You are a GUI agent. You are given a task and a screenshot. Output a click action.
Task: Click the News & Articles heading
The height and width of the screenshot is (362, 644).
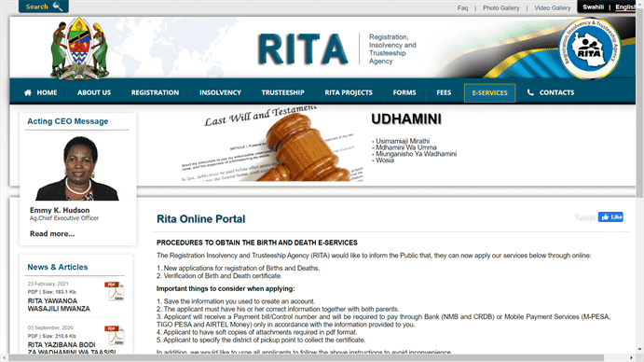(x=58, y=267)
